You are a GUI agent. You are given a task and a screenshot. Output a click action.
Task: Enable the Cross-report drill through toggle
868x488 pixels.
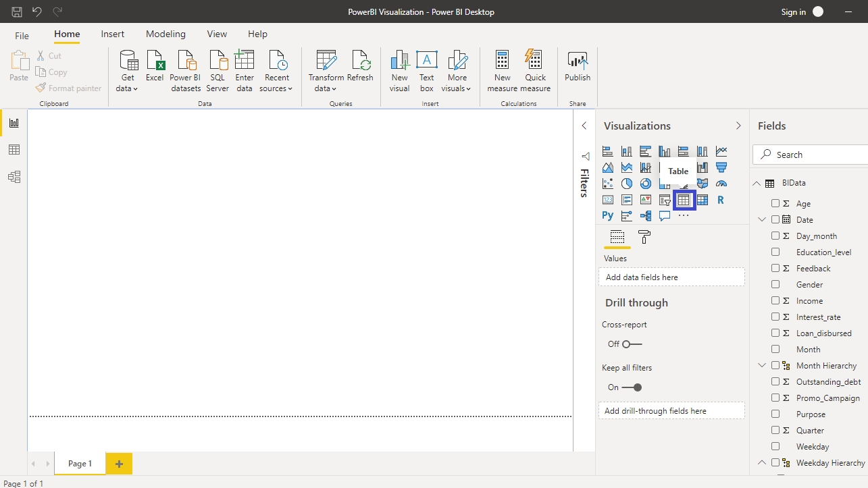632,344
